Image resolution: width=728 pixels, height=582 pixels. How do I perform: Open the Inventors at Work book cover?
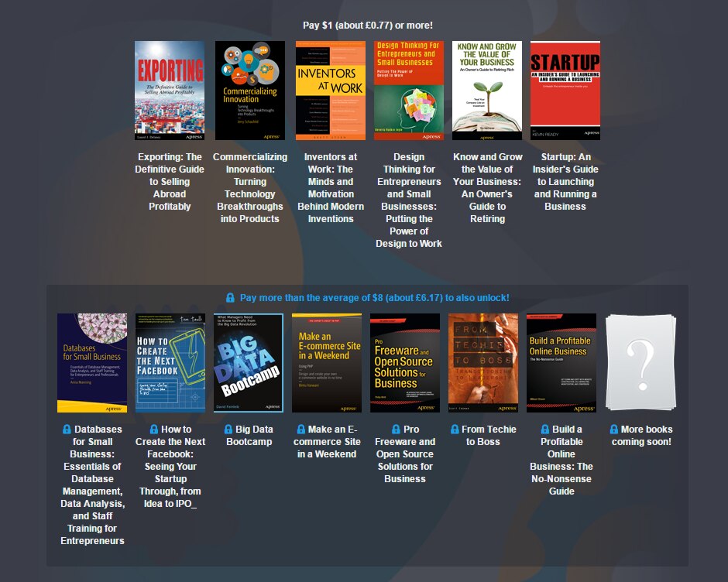331,91
